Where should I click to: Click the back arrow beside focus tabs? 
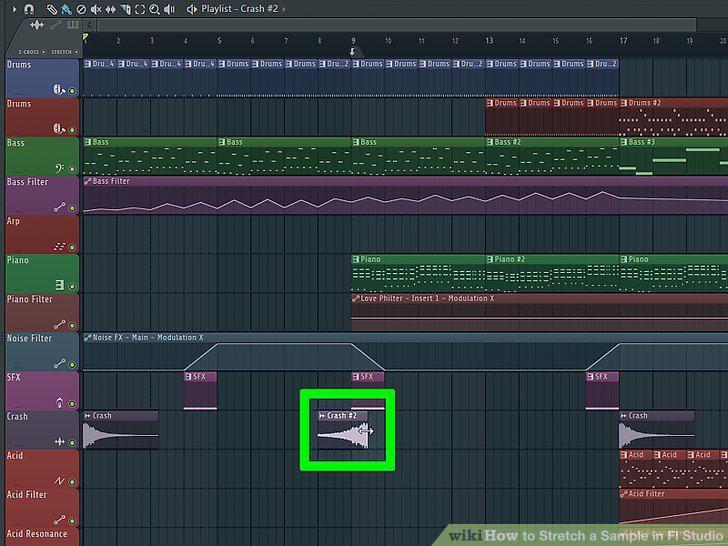pyautogui.click(x=90, y=25)
